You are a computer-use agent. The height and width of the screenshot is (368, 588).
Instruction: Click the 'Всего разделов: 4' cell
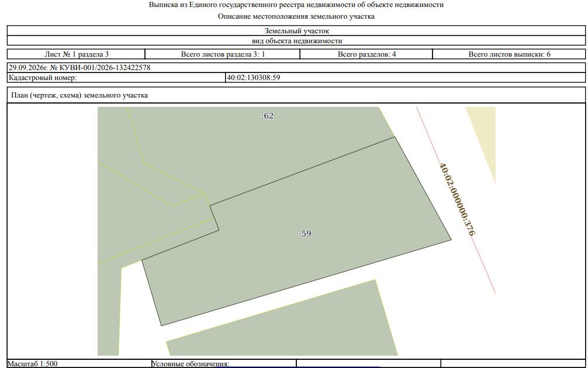point(366,54)
